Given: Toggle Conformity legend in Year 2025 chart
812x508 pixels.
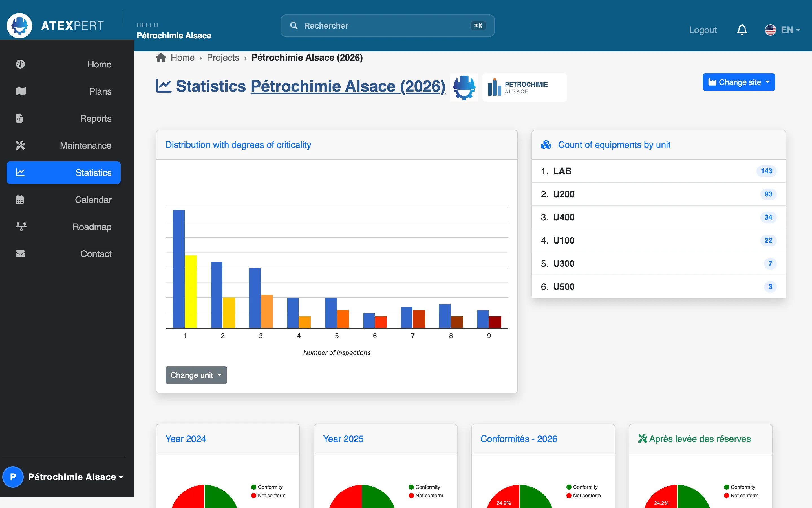Looking at the screenshot, I should [424, 487].
